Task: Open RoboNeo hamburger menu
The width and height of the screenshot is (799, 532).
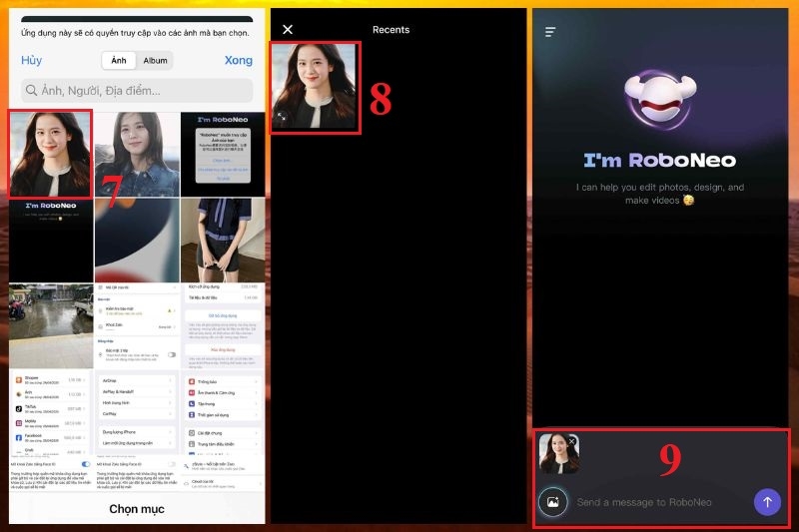Action: tap(550, 32)
